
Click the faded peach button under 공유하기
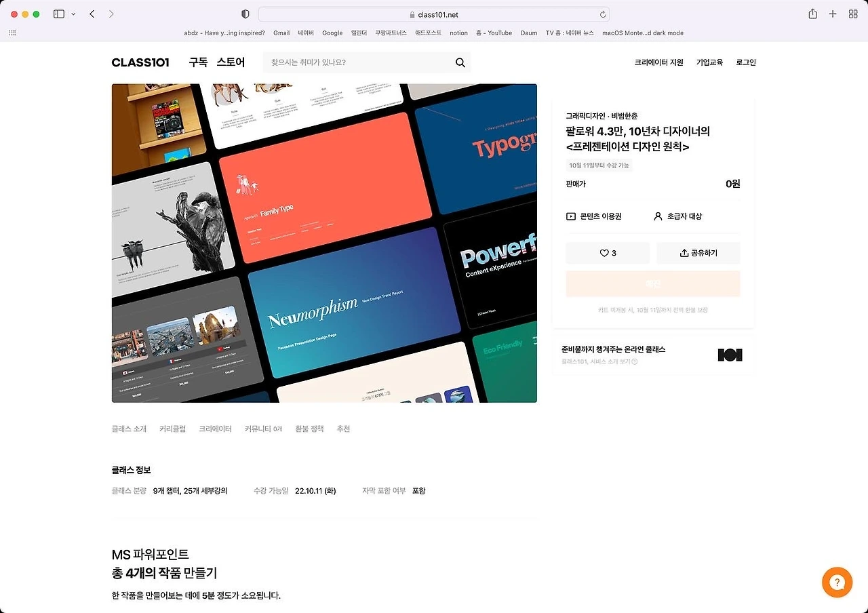point(653,284)
